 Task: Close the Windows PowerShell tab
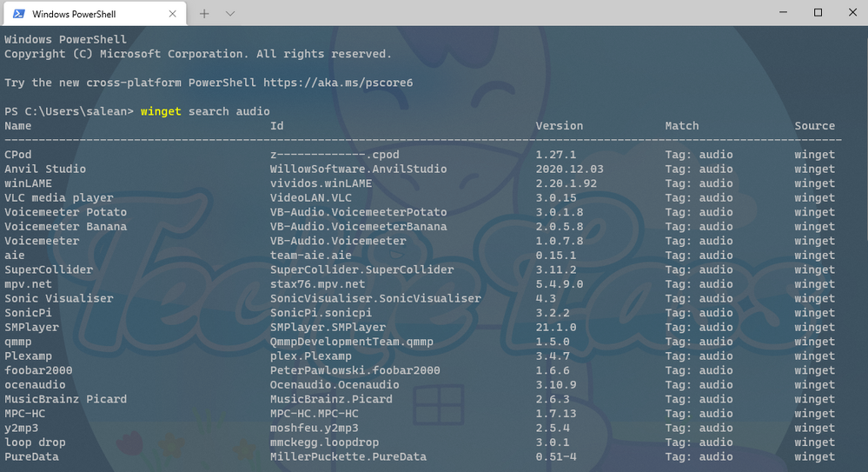click(x=173, y=14)
